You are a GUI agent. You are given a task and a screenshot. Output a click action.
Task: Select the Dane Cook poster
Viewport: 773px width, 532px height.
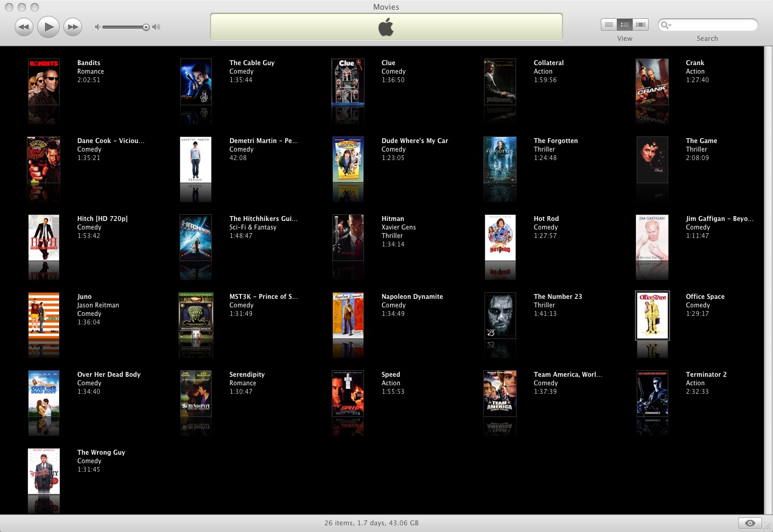(x=44, y=160)
